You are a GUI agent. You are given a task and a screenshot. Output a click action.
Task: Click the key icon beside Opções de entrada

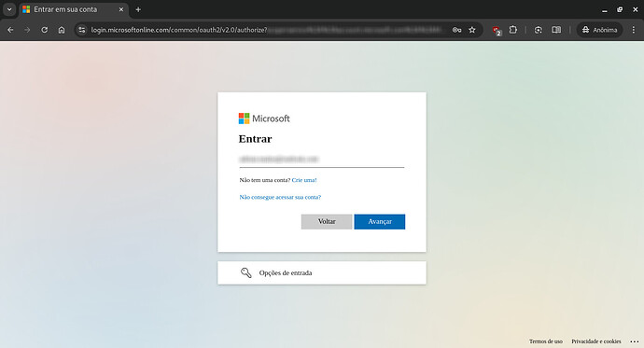point(246,273)
